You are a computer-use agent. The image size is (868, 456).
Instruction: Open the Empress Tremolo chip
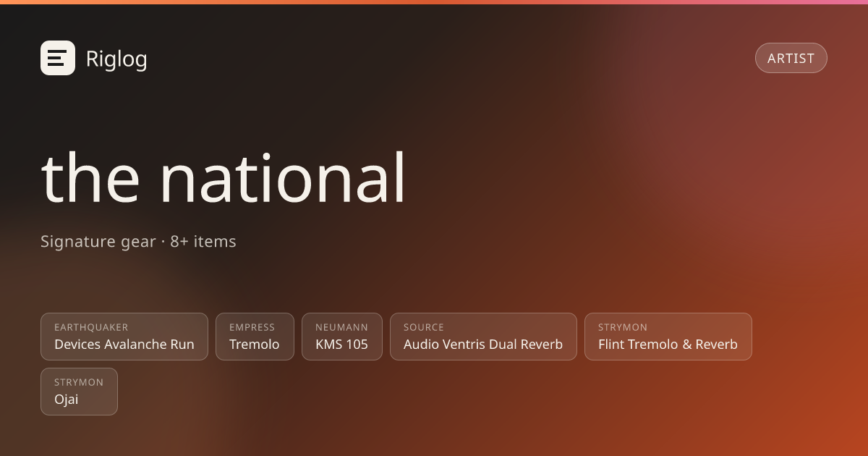click(255, 337)
